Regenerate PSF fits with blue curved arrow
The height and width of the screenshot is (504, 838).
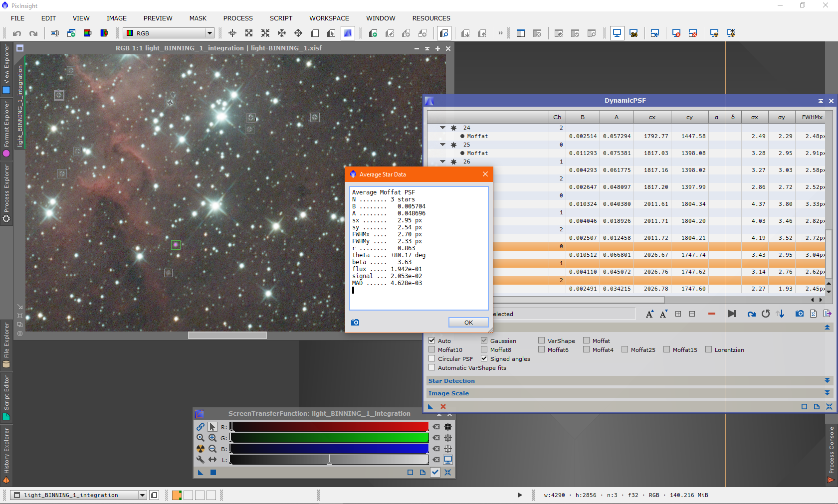coord(751,314)
